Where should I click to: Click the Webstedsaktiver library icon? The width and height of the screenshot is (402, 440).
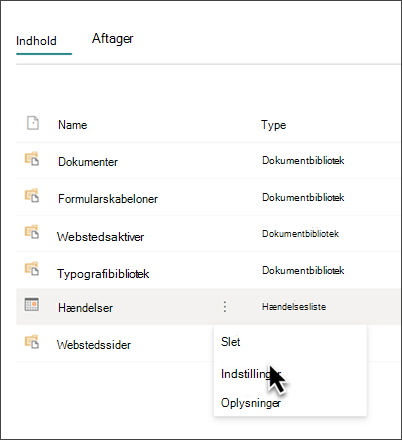point(32,232)
